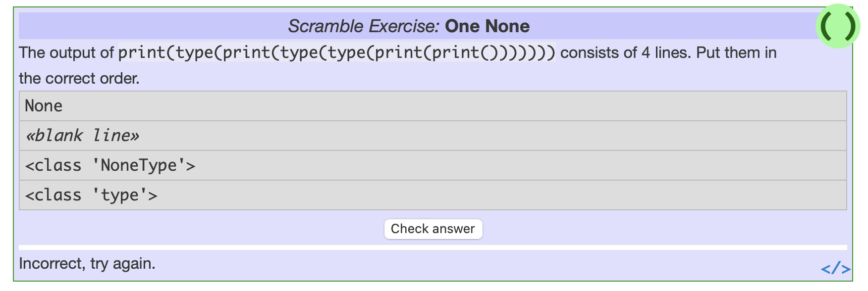The height and width of the screenshot is (291, 868).
Task: Choose the <class 'type'> row
Action: click(433, 195)
